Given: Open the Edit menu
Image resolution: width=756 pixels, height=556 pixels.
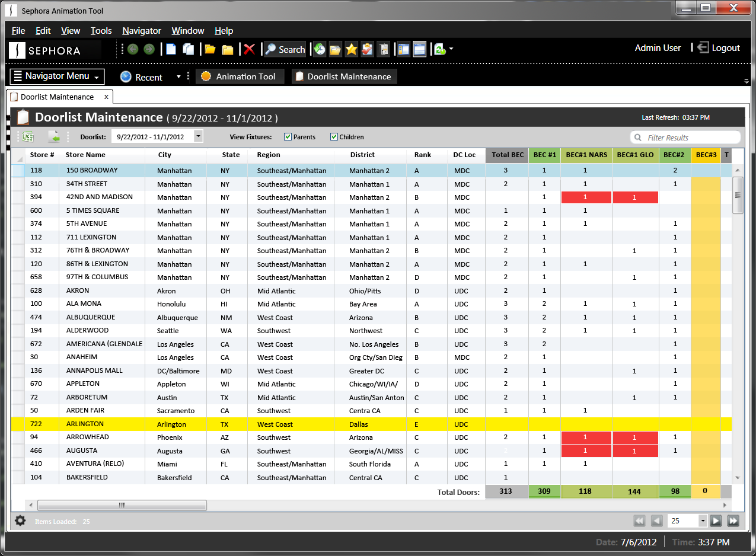Looking at the screenshot, I should click(x=43, y=31).
